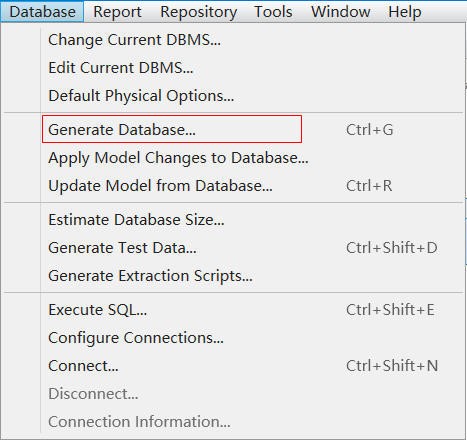The height and width of the screenshot is (440, 467).
Task: Select Configure Connections entry
Action: tap(233, 338)
